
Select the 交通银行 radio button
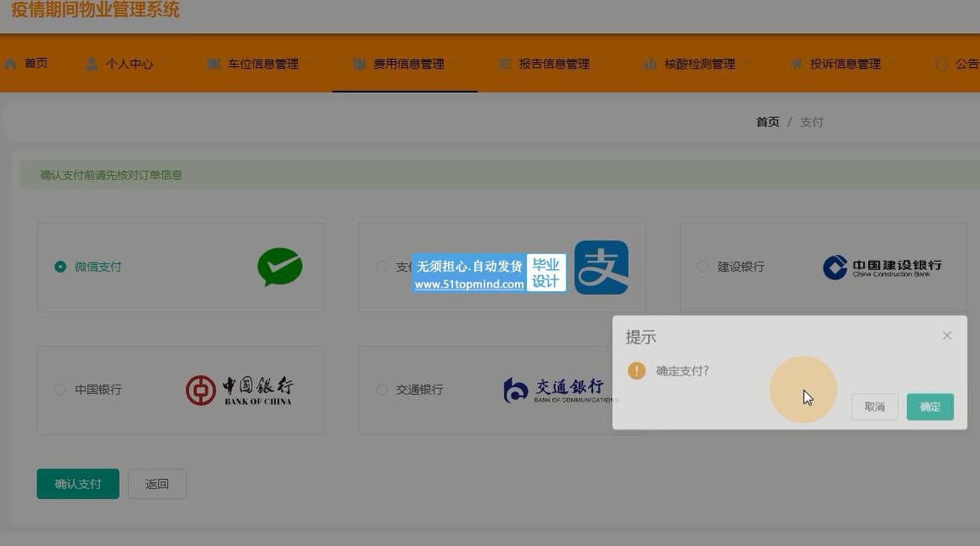(x=381, y=390)
